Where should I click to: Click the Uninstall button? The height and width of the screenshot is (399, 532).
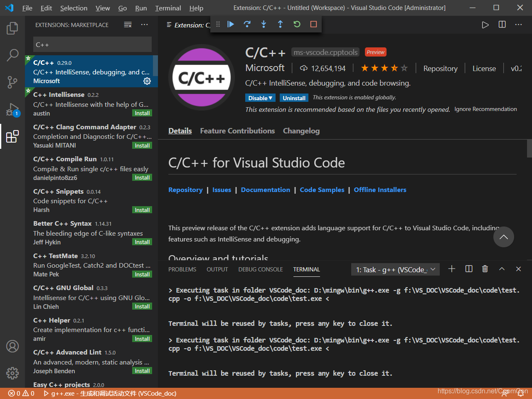294,98
